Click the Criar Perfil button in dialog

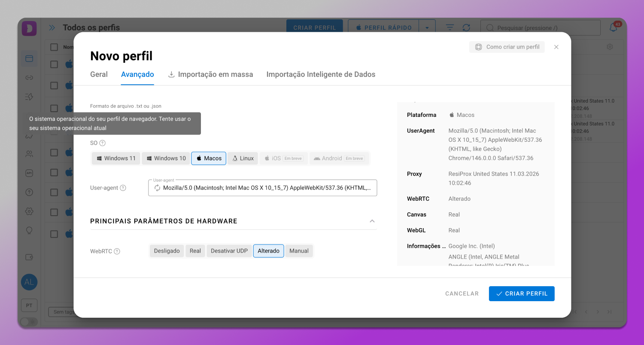pyautogui.click(x=521, y=293)
